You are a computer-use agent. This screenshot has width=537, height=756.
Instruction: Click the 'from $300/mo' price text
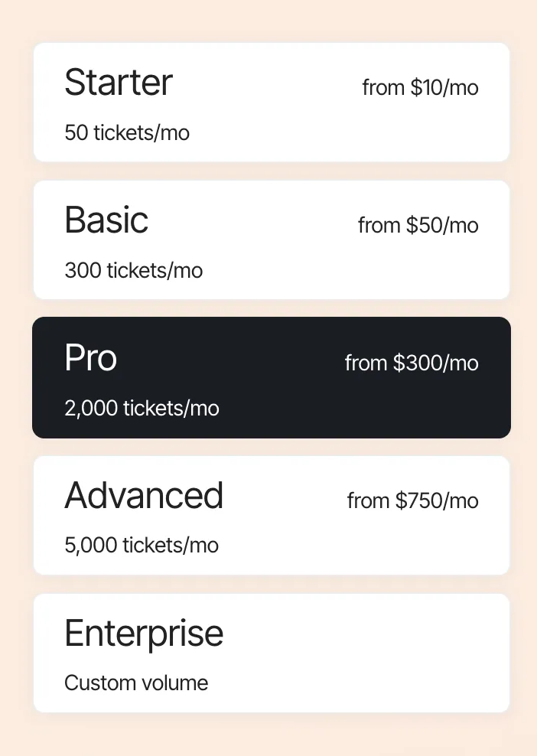point(412,363)
